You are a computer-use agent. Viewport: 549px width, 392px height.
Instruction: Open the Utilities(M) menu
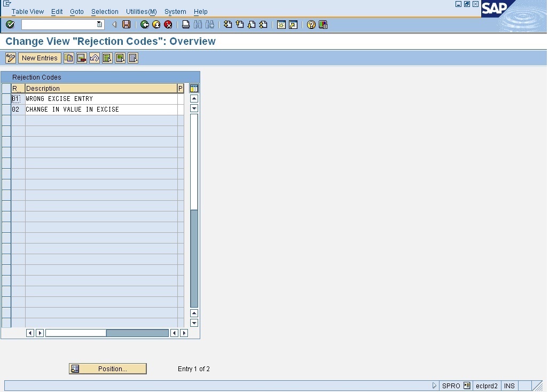tap(140, 11)
